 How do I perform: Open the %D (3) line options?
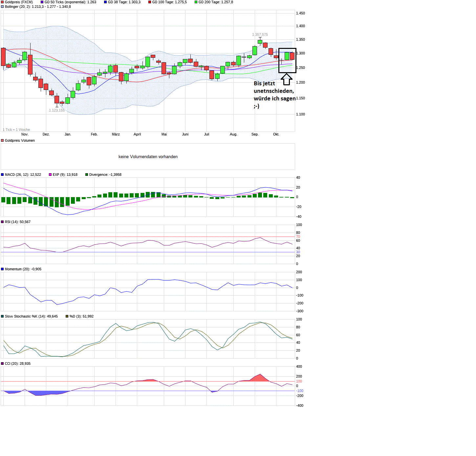point(67,316)
